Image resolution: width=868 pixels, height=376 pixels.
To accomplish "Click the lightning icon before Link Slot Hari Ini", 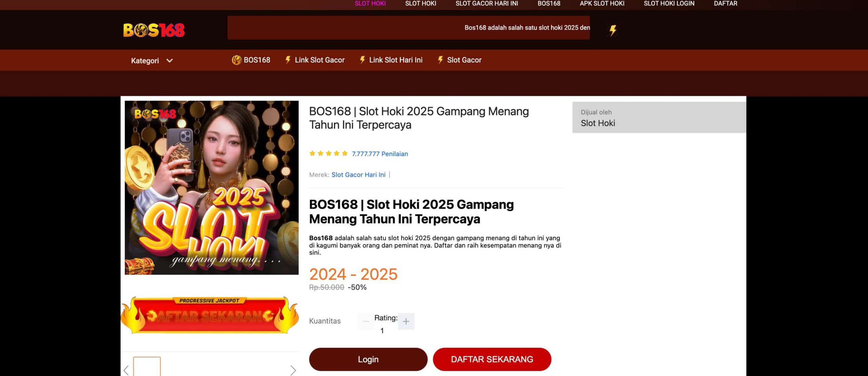I will pyautogui.click(x=362, y=60).
